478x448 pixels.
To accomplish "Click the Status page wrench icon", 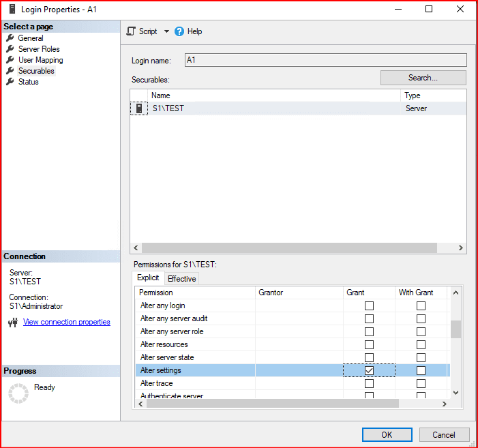I will click(x=10, y=82).
